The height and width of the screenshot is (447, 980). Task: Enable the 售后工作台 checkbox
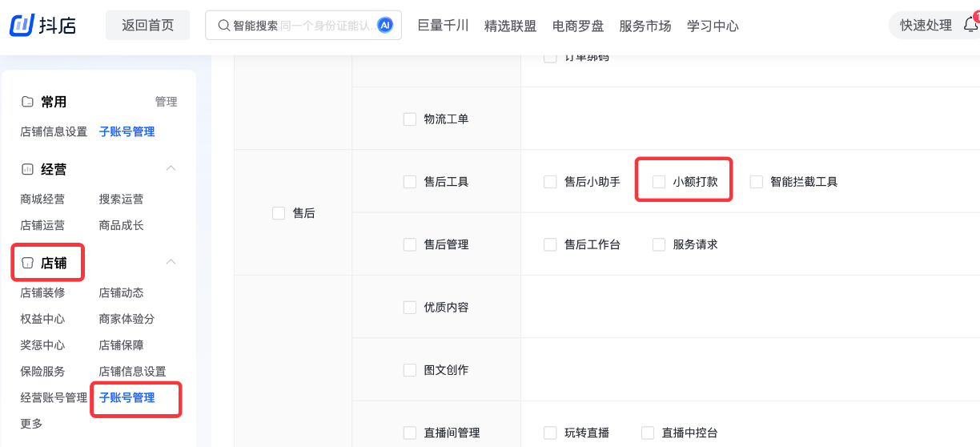pyautogui.click(x=550, y=244)
